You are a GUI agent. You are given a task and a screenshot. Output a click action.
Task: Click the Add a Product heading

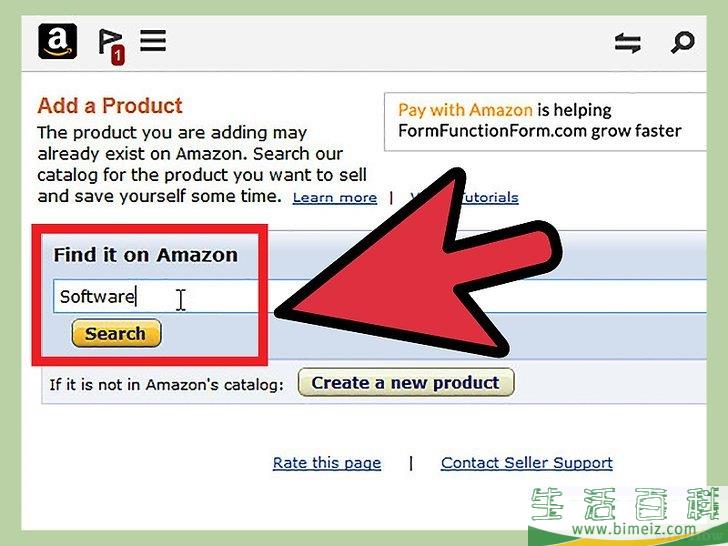[x=110, y=106]
